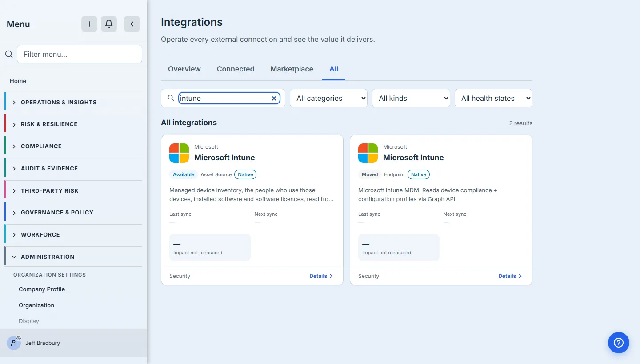Click the Available status badge
Viewport: 640px width, 364px height.
point(184,174)
